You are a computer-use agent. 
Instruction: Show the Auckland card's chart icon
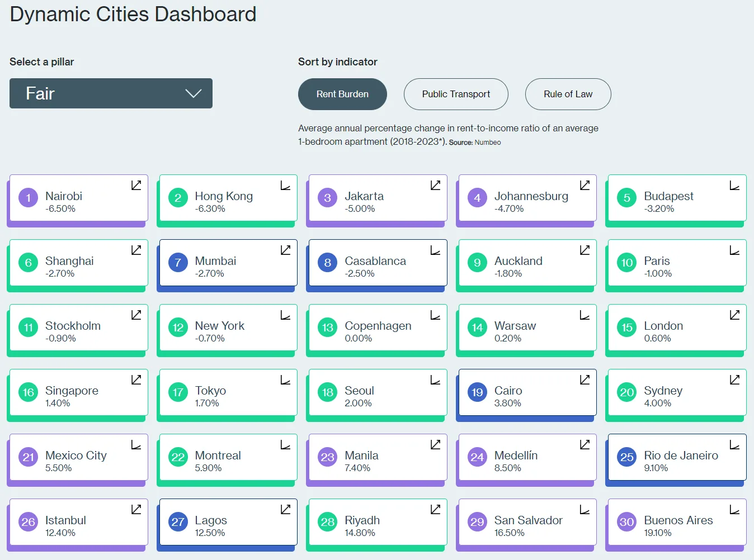tap(585, 250)
